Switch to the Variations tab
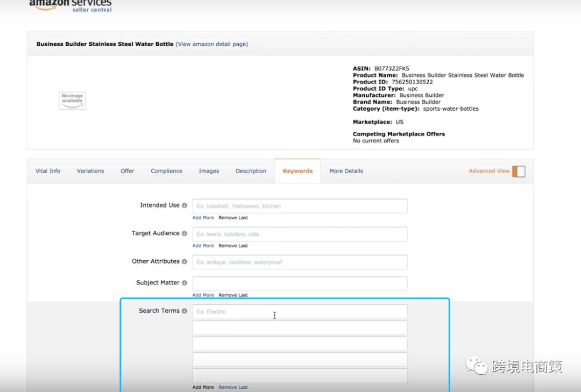The height and width of the screenshot is (392, 581). [x=90, y=171]
